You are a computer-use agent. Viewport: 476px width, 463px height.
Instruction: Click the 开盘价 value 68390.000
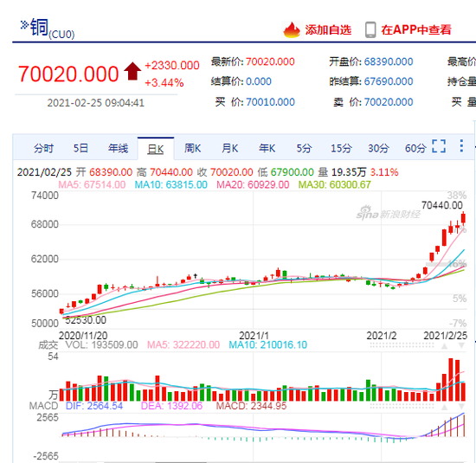click(x=389, y=61)
